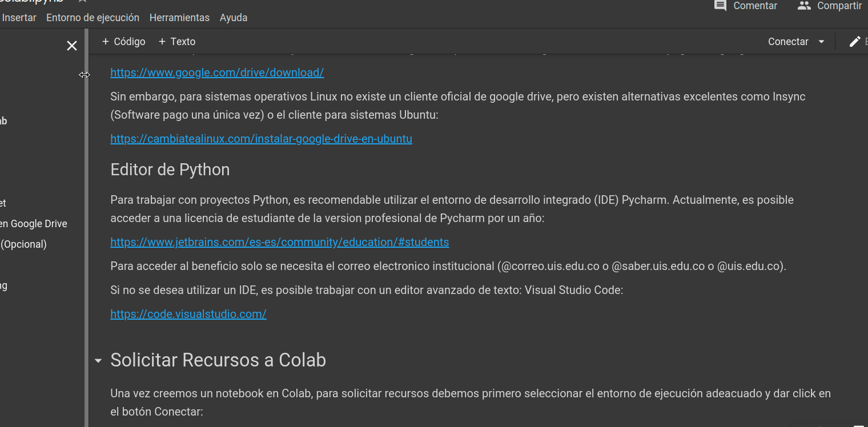
Task: Click the paragraph starting 'Una vez creemos un notebook'
Action: 471,402
